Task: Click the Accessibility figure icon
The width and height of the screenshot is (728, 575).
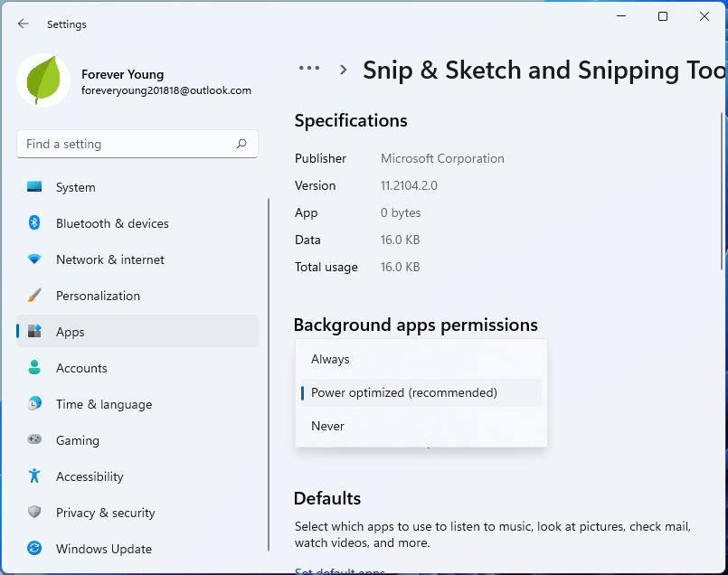Action: [x=34, y=476]
